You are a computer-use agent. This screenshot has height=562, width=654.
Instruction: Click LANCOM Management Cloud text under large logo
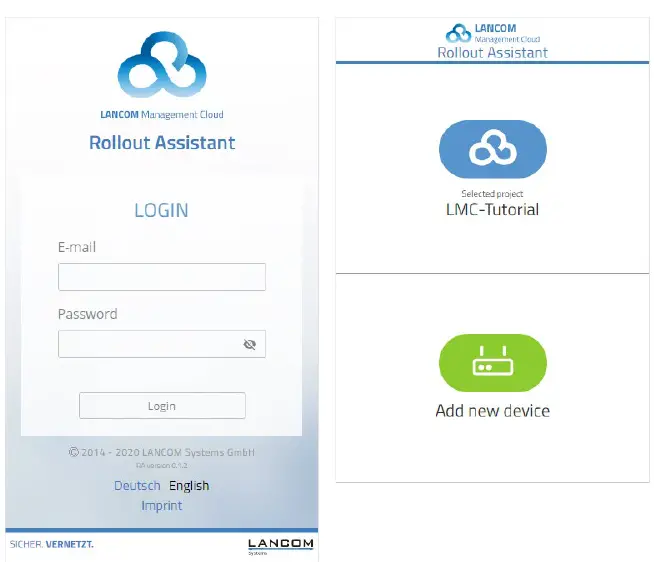tap(162, 115)
